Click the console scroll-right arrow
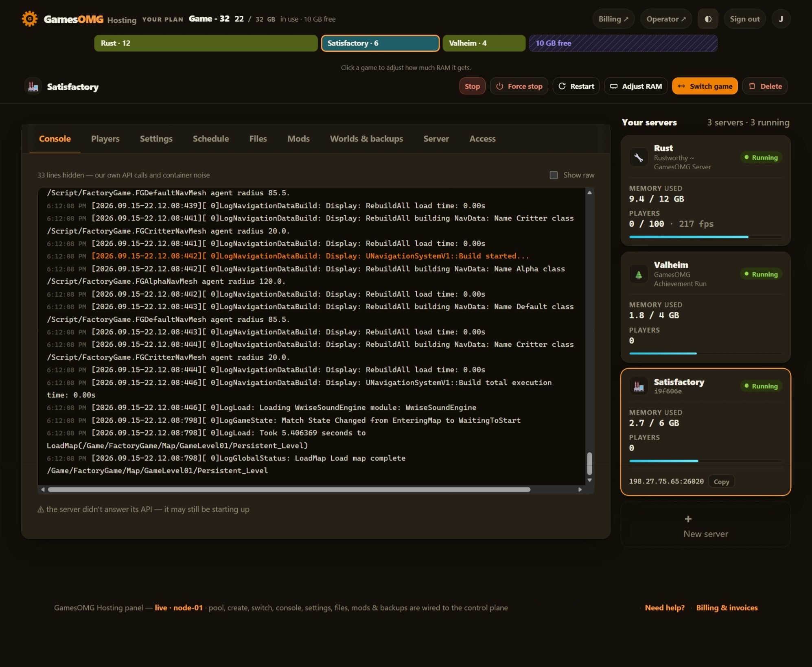 (580, 490)
